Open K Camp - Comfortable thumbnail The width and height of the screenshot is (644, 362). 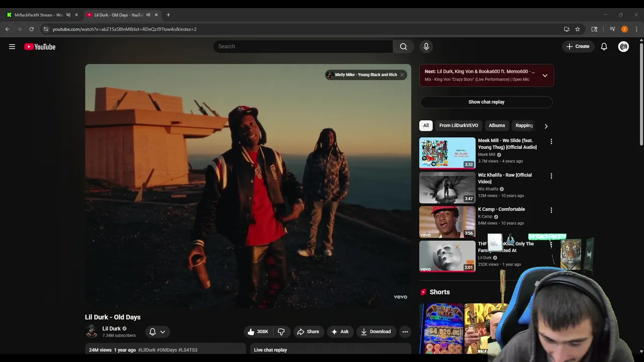(x=447, y=222)
